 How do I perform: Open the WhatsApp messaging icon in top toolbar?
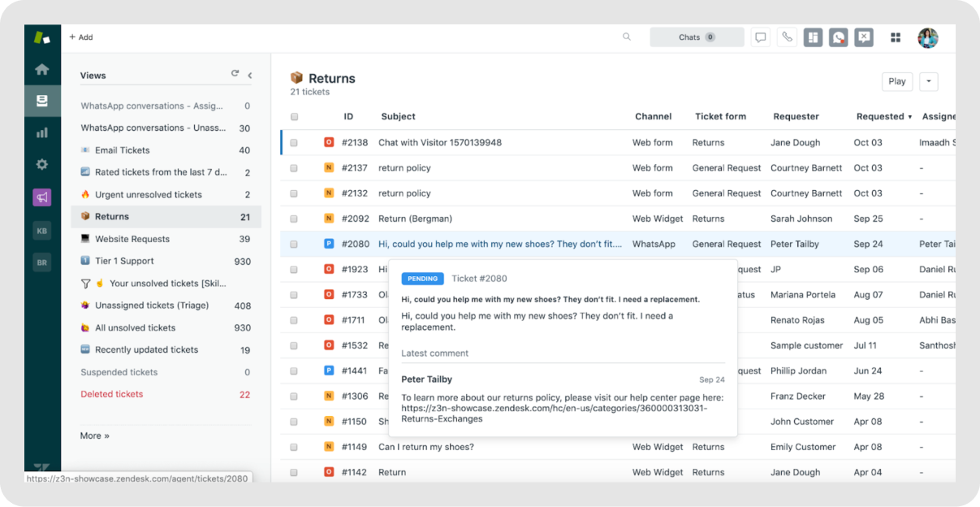point(837,37)
